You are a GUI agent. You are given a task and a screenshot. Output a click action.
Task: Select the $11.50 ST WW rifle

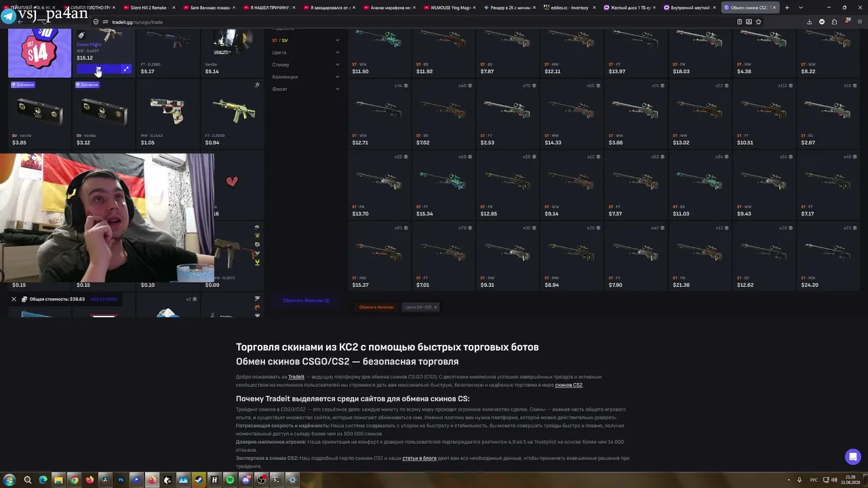(380, 53)
